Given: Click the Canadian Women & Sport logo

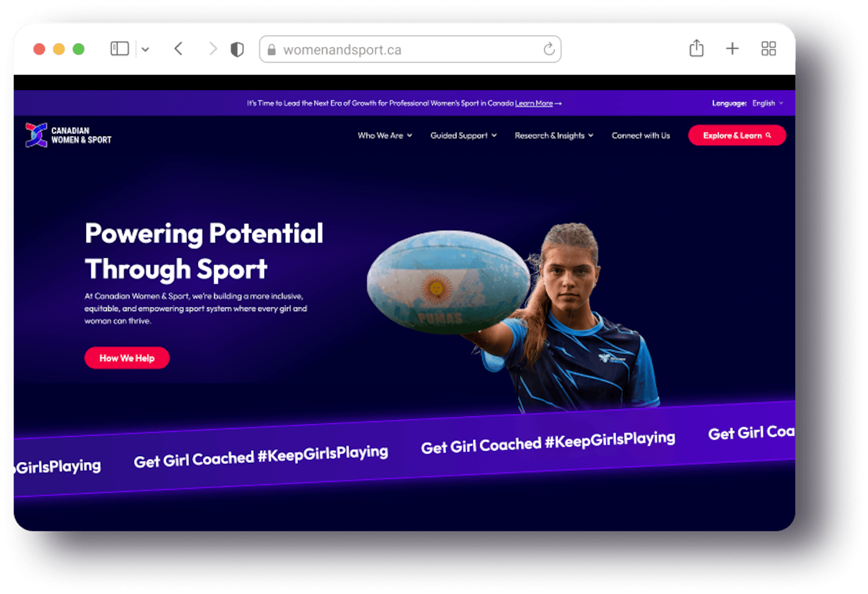Looking at the screenshot, I should [68, 135].
